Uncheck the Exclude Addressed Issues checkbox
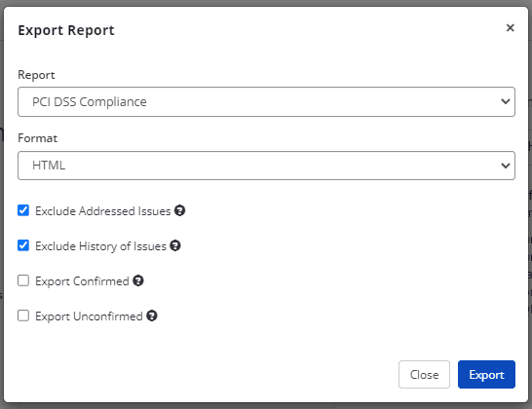The height and width of the screenshot is (409, 532). [23, 210]
